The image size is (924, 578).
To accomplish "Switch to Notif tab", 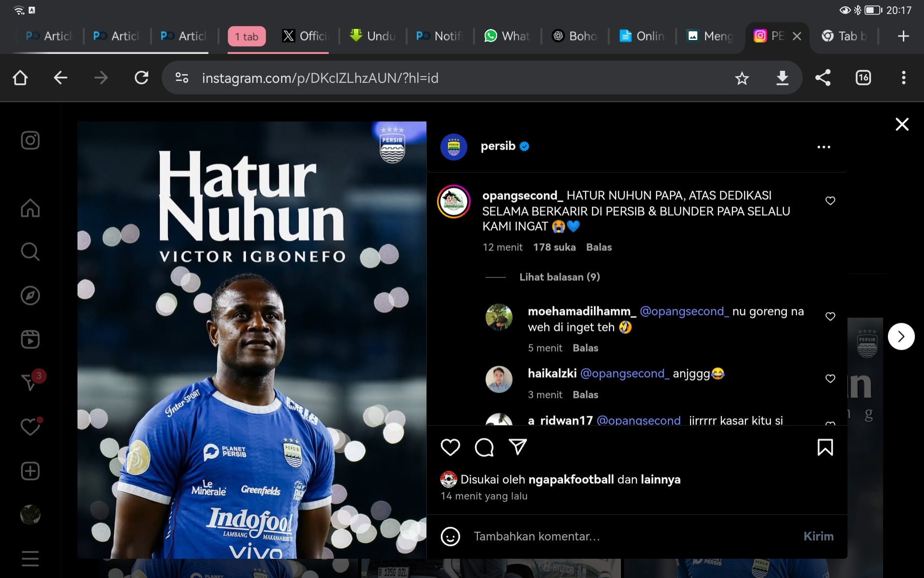I will coord(440,36).
